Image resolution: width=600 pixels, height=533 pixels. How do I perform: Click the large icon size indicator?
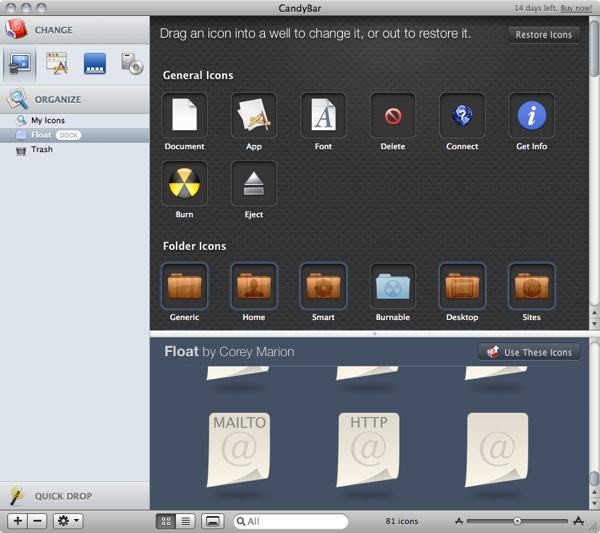point(579,521)
